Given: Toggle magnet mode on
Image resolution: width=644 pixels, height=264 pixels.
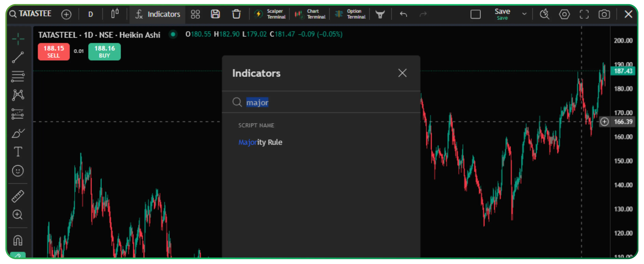Looking at the screenshot, I should [18, 240].
